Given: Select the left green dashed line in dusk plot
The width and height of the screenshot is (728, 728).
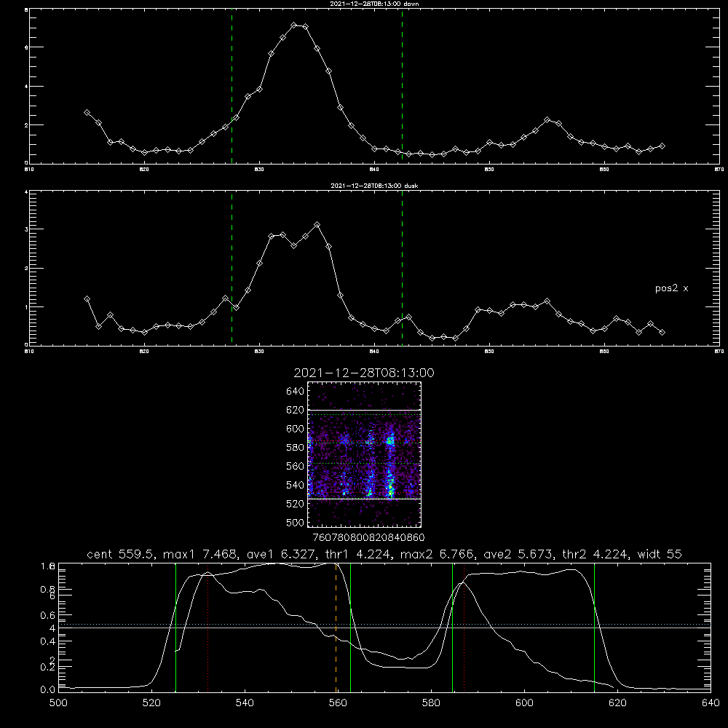Looking at the screenshot, I should [x=232, y=268].
